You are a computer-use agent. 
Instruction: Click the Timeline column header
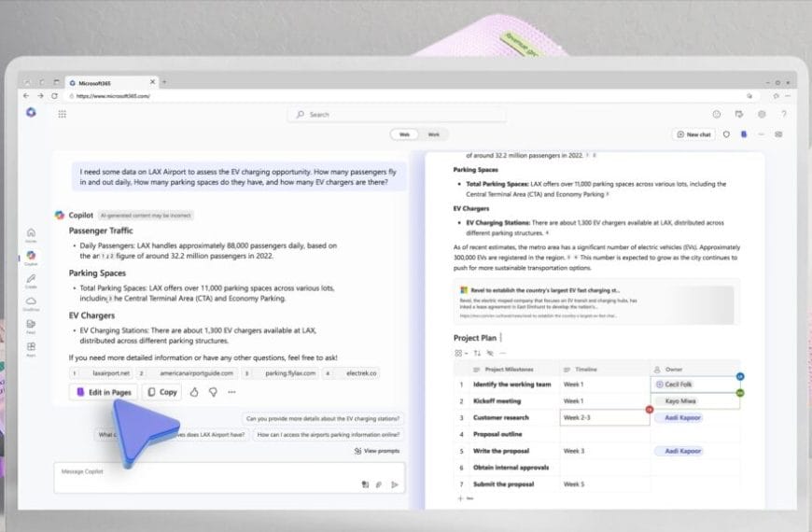605,370
